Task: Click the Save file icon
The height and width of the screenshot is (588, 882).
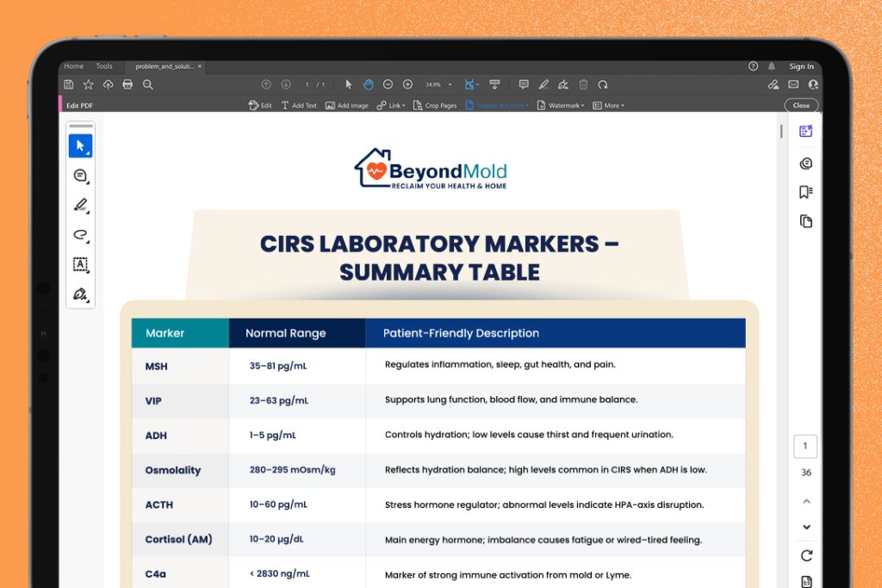Action: [x=69, y=84]
